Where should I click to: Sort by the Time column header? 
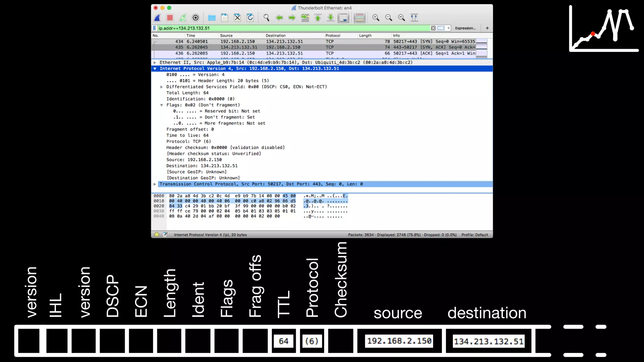[x=202, y=36]
